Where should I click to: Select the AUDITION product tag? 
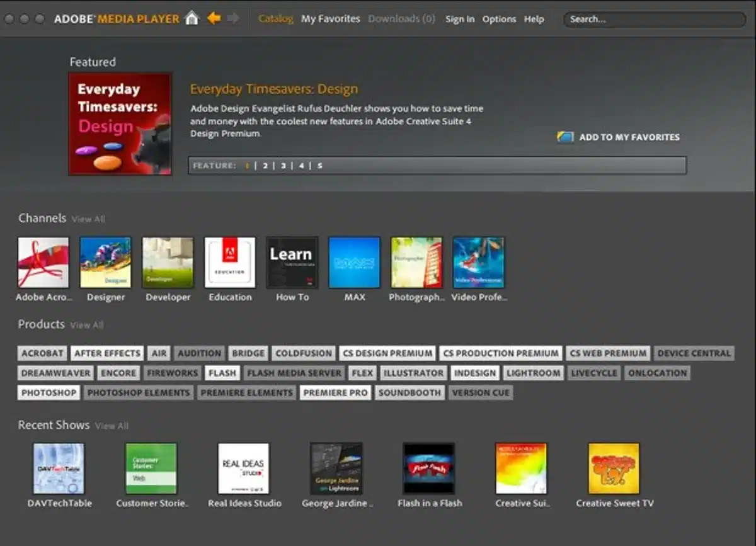point(199,353)
